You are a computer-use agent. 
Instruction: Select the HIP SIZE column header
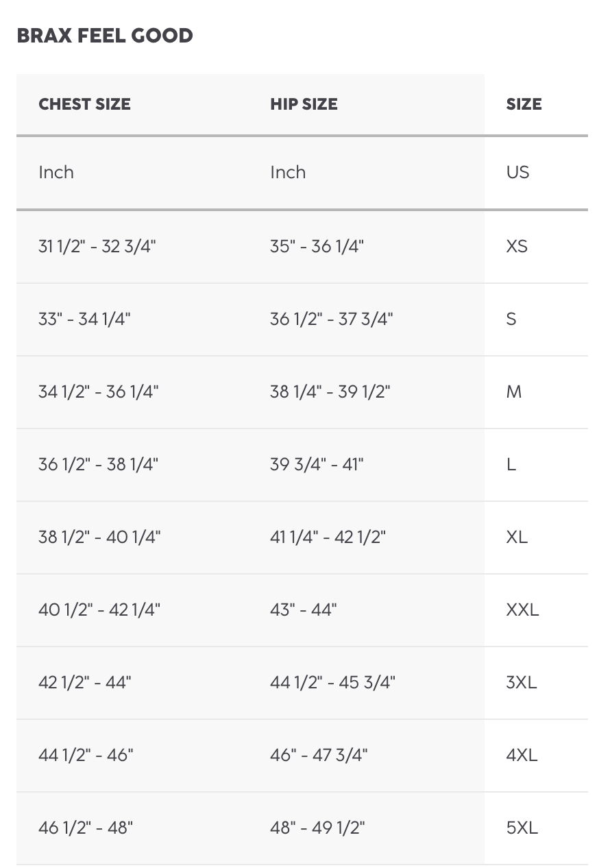click(304, 104)
